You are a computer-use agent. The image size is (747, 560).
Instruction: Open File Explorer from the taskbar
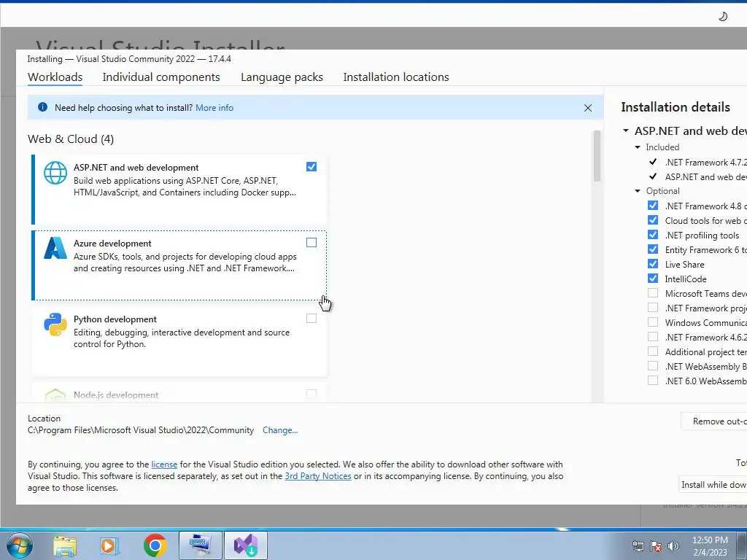65,545
